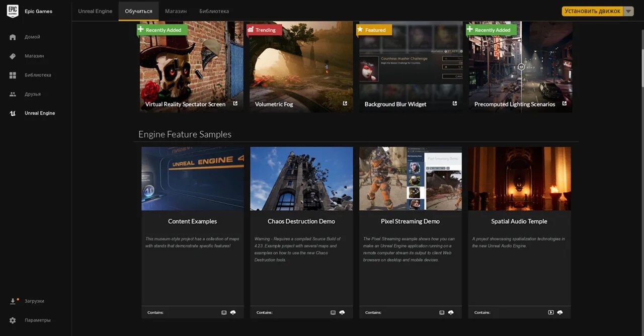The height and width of the screenshot is (336, 644).
Task: Click Spatial Audio Temple title
Action: (519, 221)
